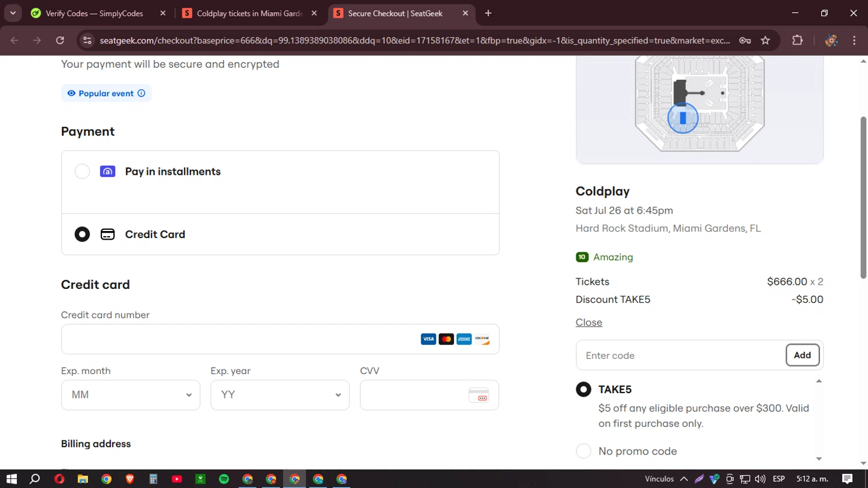Click the Close link under Discount
Viewport: 868px width, 488px height.
(x=589, y=322)
